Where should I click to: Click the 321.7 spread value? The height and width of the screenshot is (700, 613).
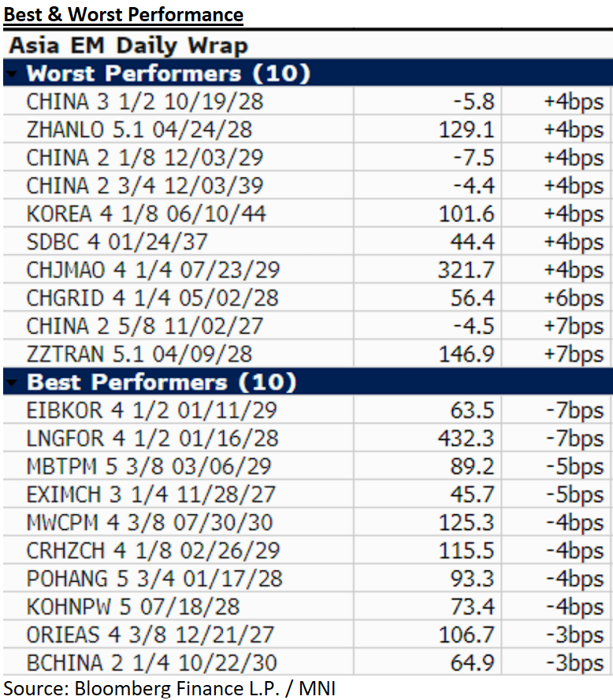pos(466,270)
